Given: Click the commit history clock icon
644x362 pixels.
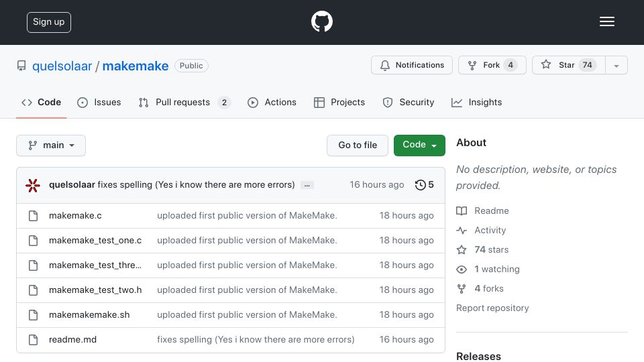Looking at the screenshot, I should coord(420,185).
